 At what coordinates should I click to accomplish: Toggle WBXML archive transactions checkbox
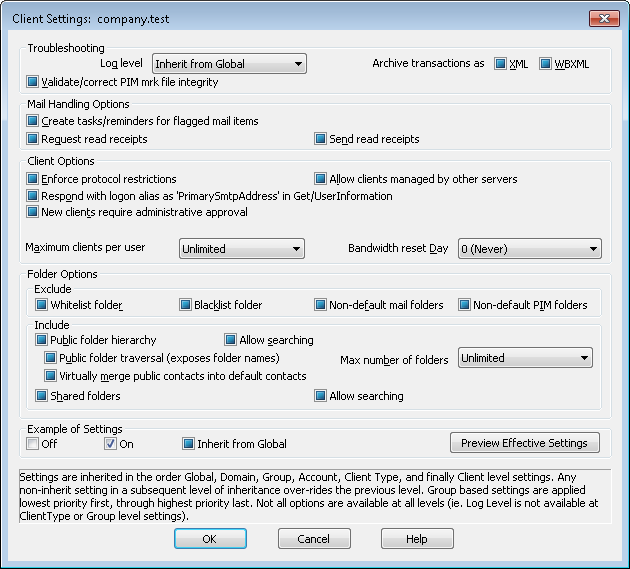(546, 64)
